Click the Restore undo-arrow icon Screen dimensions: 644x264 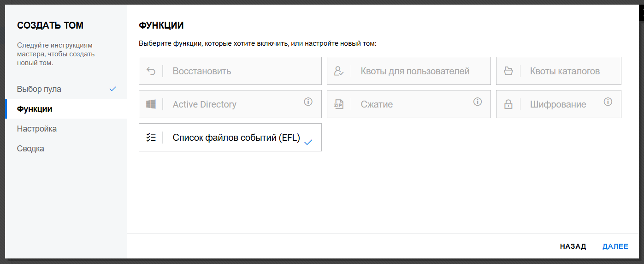pyautogui.click(x=151, y=71)
